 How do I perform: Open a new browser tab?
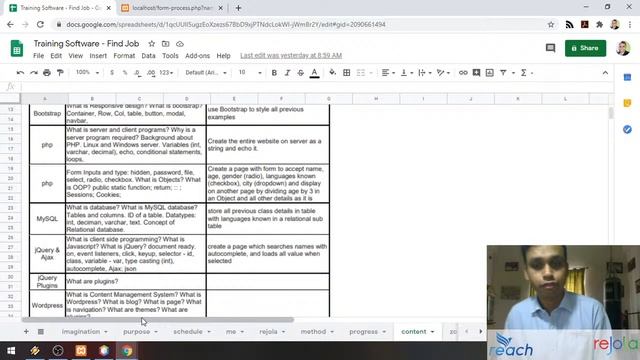(x=238, y=8)
